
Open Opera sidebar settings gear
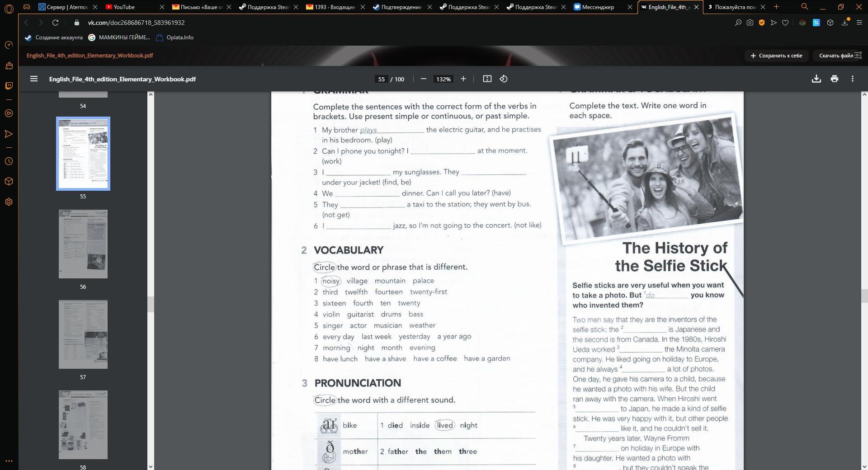click(9, 202)
